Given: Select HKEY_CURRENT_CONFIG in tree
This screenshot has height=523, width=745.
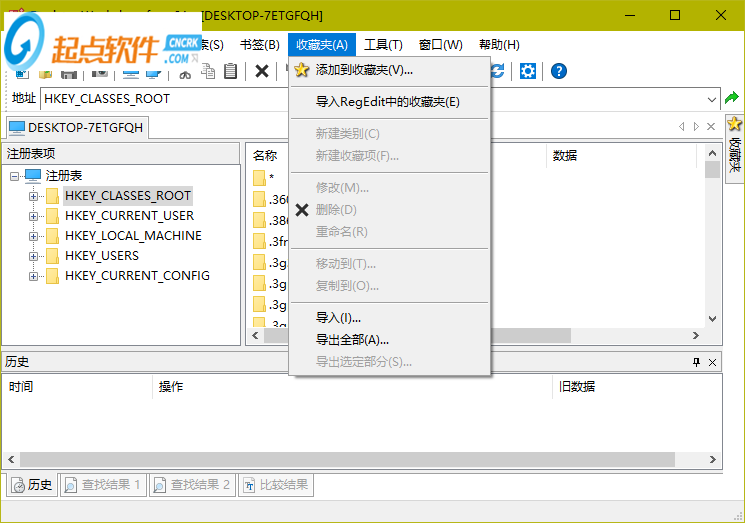Looking at the screenshot, I should (x=137, y=276).
